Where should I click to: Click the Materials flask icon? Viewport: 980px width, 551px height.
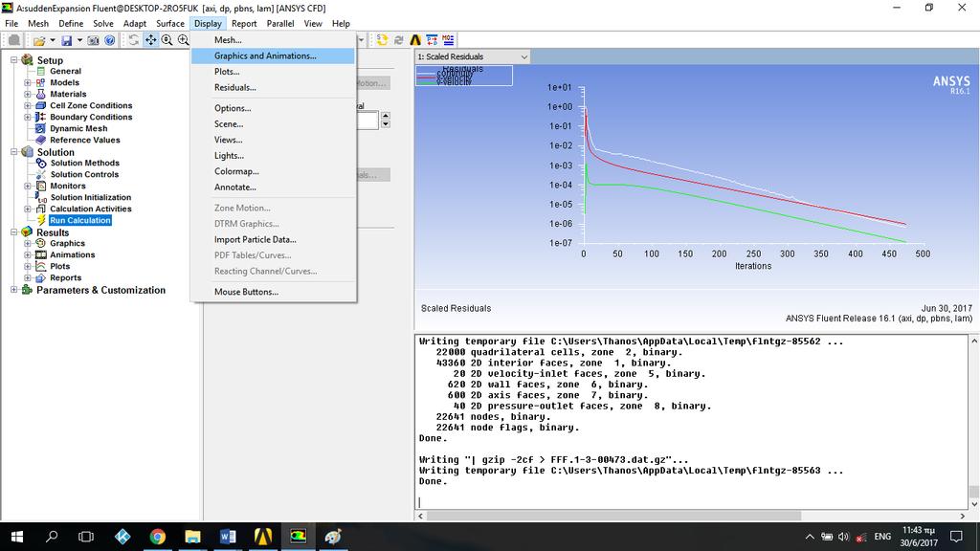click(x=40, y=94)
